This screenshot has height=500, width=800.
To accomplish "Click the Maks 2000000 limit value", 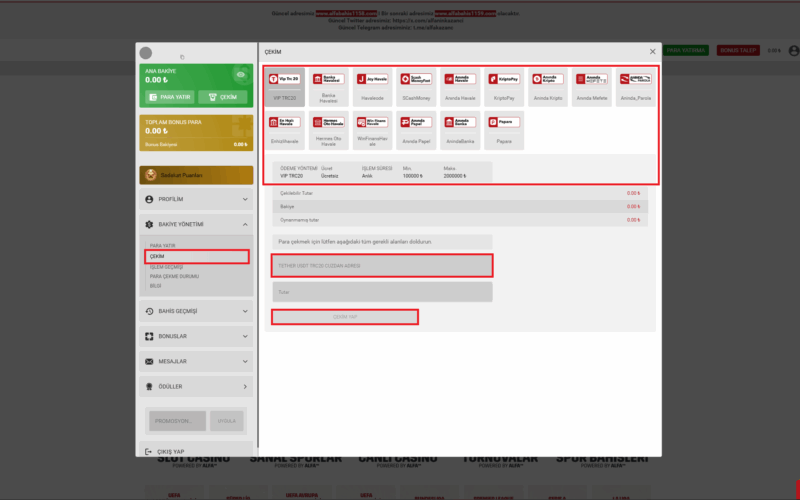I will (x=455, y=176).
